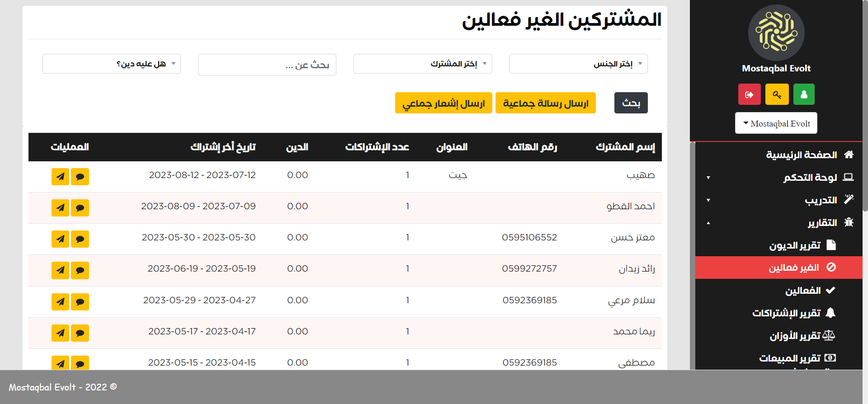Viewport: 868px width, 404px height.
Task: Expand the التدريب sidebar menu
Action: tap(821, 200)
